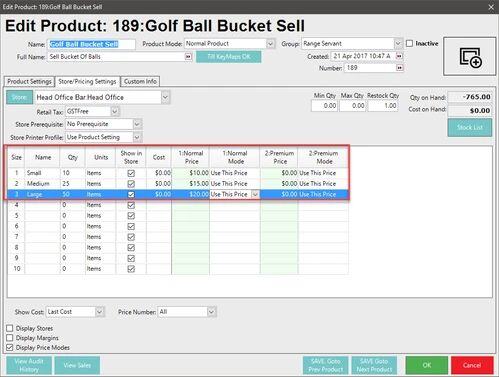The image size is (499, 377).
Task: Click the View Audit History button
Action: click(29, 365)
